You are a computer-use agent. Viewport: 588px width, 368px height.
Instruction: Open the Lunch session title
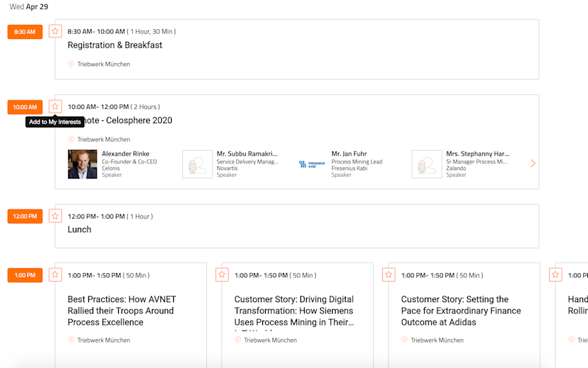[x=79, y=229]
